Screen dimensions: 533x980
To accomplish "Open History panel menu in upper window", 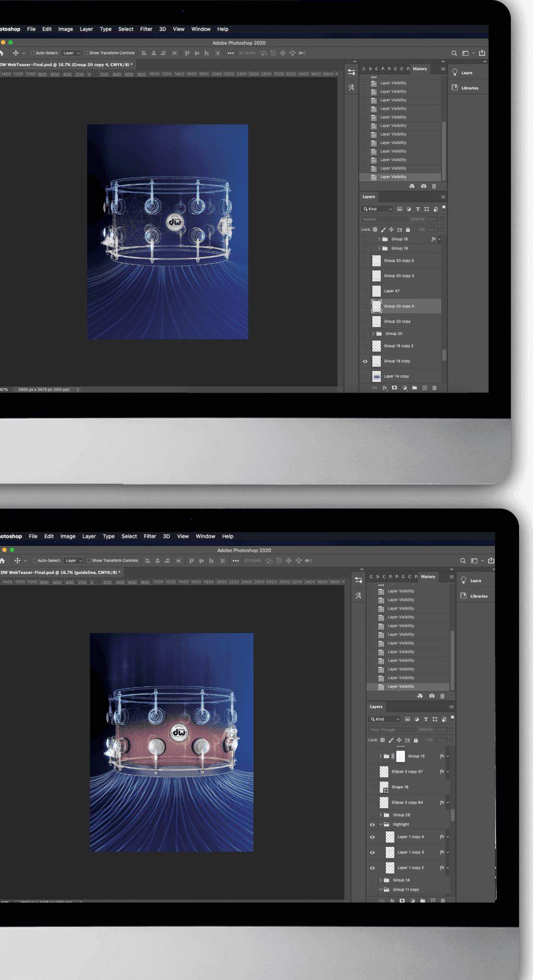I will click(443, 69).
